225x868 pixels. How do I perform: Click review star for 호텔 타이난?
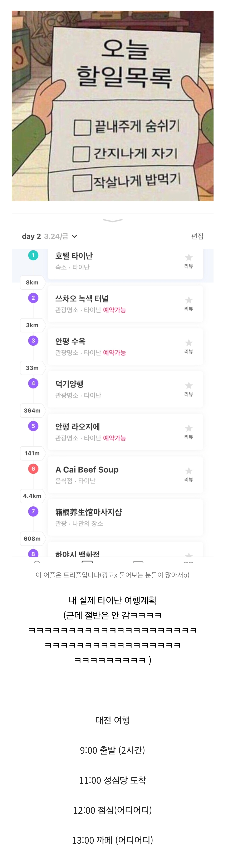189,258
